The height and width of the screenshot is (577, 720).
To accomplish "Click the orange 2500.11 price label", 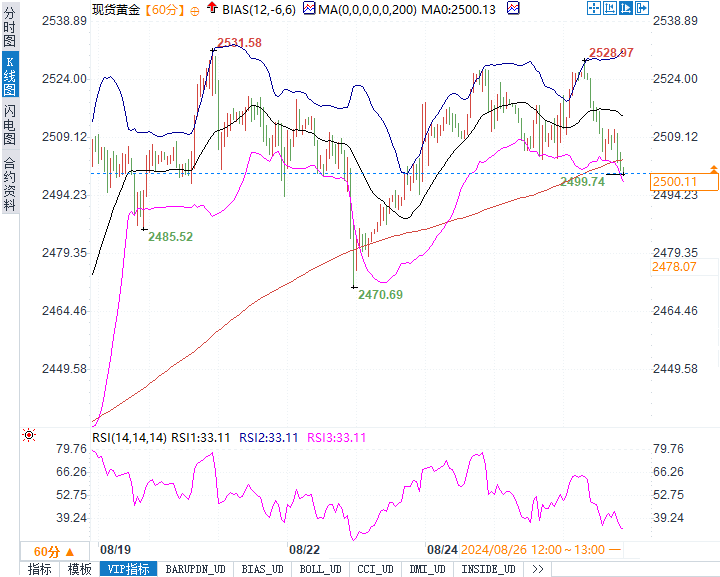I will tap(684, 182).
